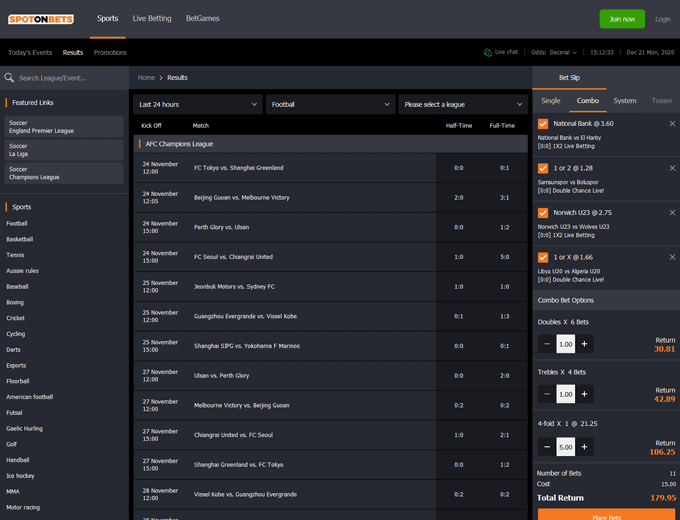Open the Results submenu item
The image size is (680, 520).
click(73, 52)
